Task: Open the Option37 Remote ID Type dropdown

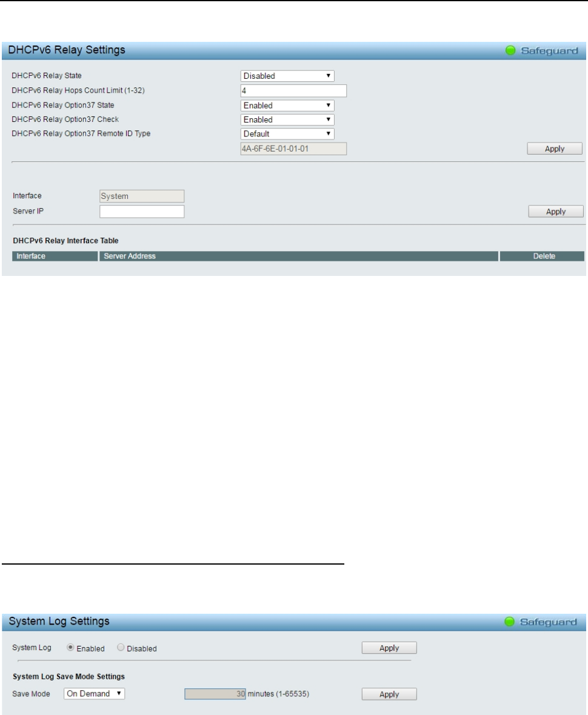Action: coord(287,133)
